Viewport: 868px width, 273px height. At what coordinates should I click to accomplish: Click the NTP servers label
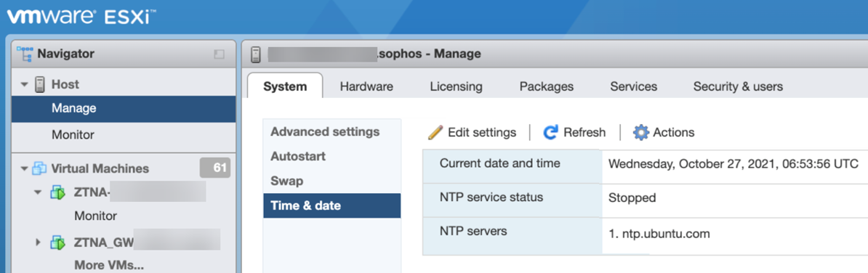[x=473, y=231]
